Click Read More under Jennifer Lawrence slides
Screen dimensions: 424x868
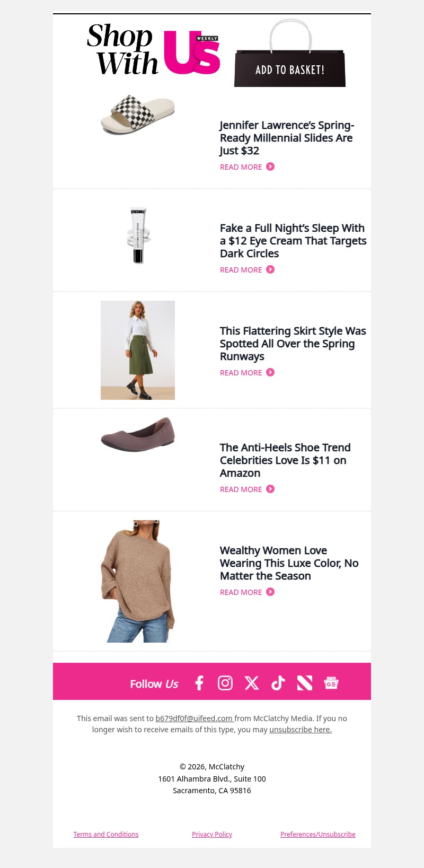click(x=247, y=167)
